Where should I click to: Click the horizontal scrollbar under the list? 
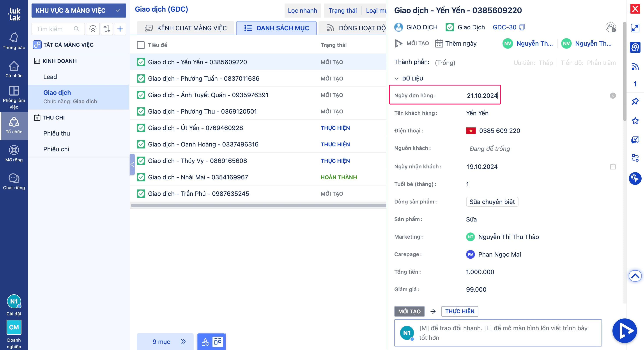tap(258, 205)
